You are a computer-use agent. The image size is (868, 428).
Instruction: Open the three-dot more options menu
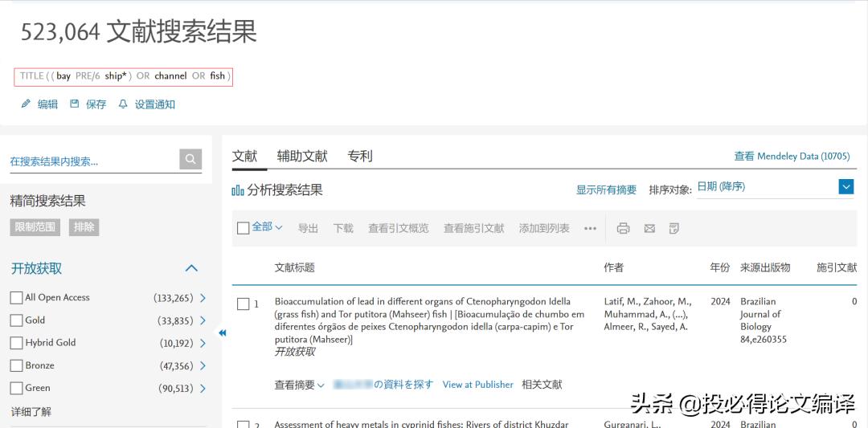click(x=590, y=228)
